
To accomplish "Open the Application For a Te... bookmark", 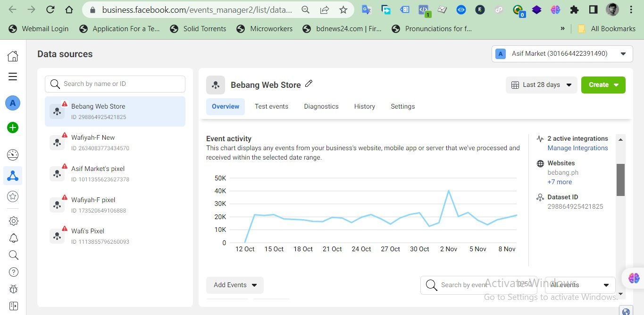I will click(x=120, y=29).
